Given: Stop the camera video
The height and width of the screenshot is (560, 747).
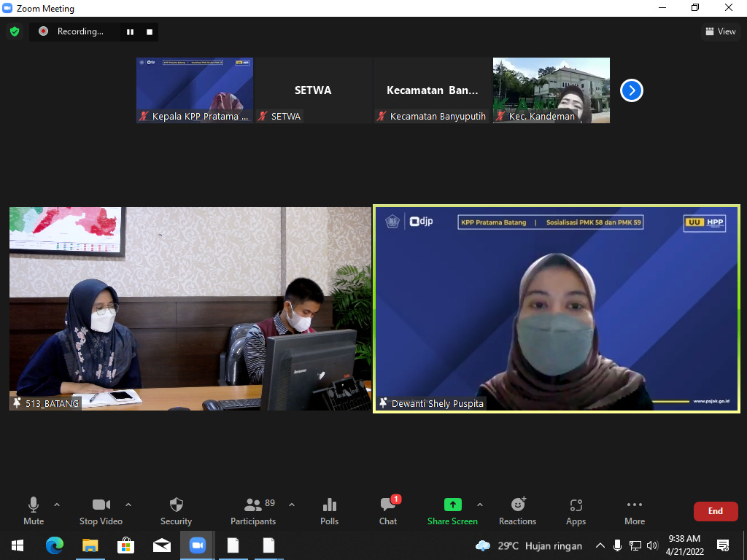Looking at the screenshot, I should (x=101, y=511).
